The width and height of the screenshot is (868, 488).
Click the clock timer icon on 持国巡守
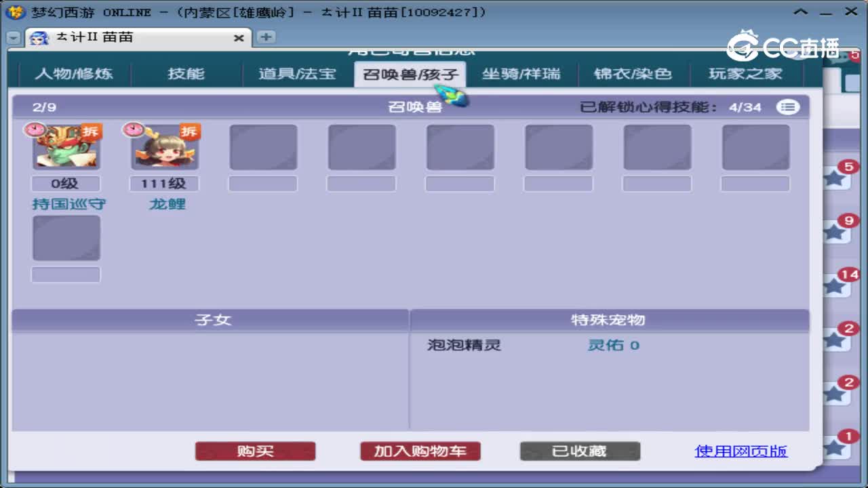(x=35, y=129)
